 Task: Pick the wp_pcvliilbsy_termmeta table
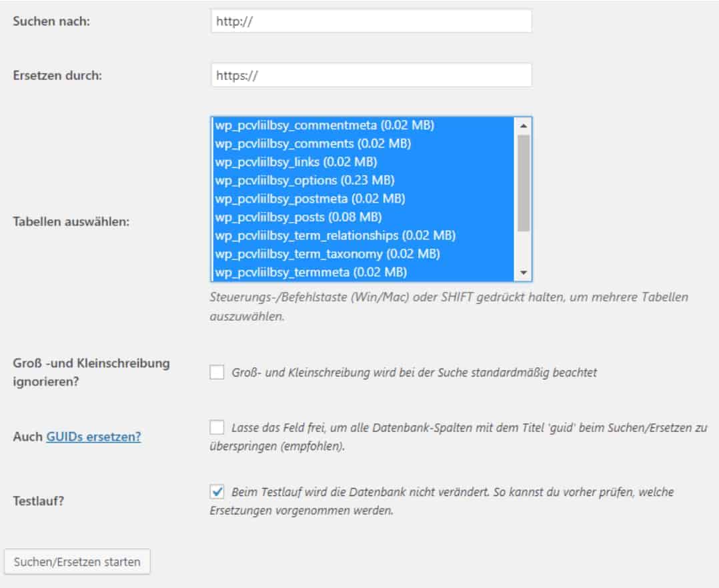pos(310,272)
